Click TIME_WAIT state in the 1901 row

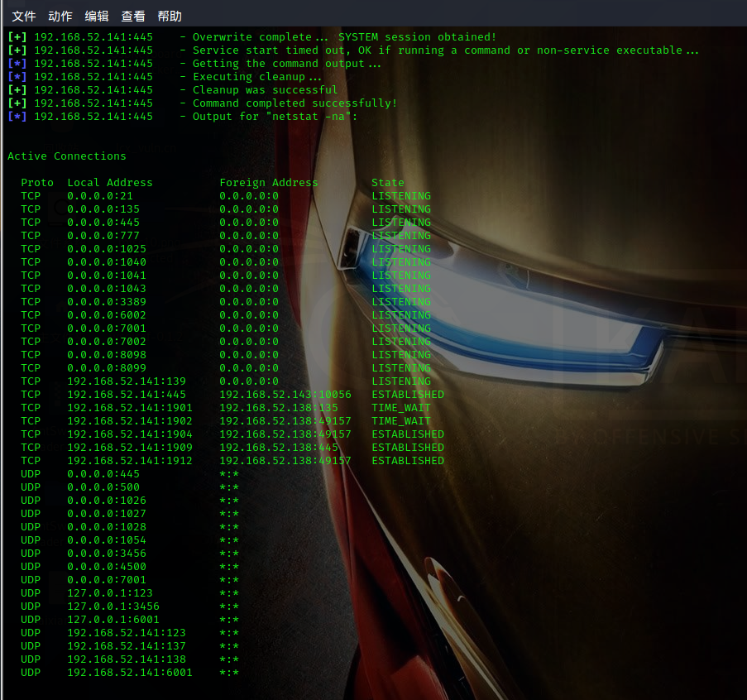click(x=401, y=408)
